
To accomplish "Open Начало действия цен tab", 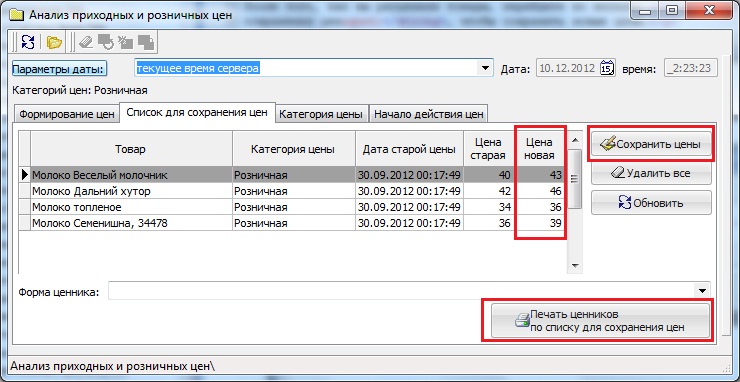I will pos(428,114).
